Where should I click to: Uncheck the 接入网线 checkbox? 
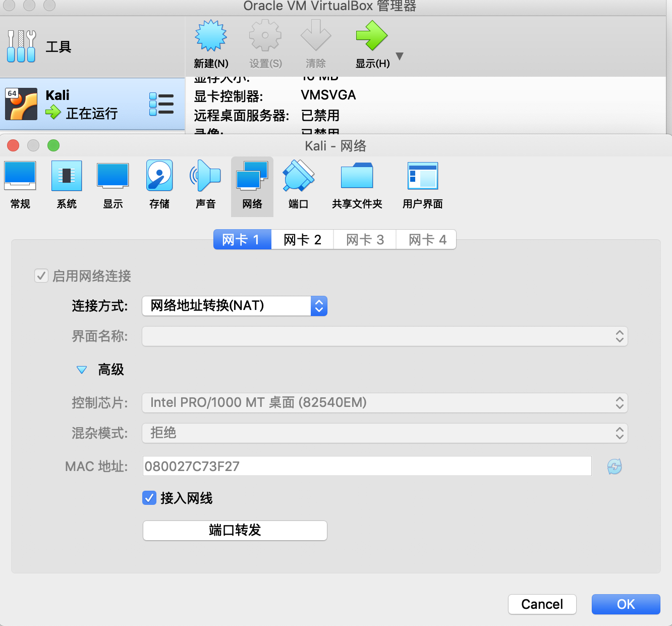coord(149,498)
